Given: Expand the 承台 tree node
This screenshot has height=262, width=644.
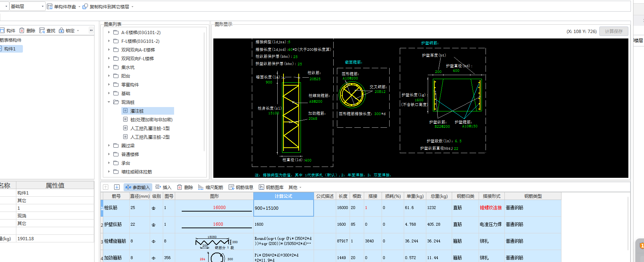Looking at the screenshot, I should pos(109,163).
